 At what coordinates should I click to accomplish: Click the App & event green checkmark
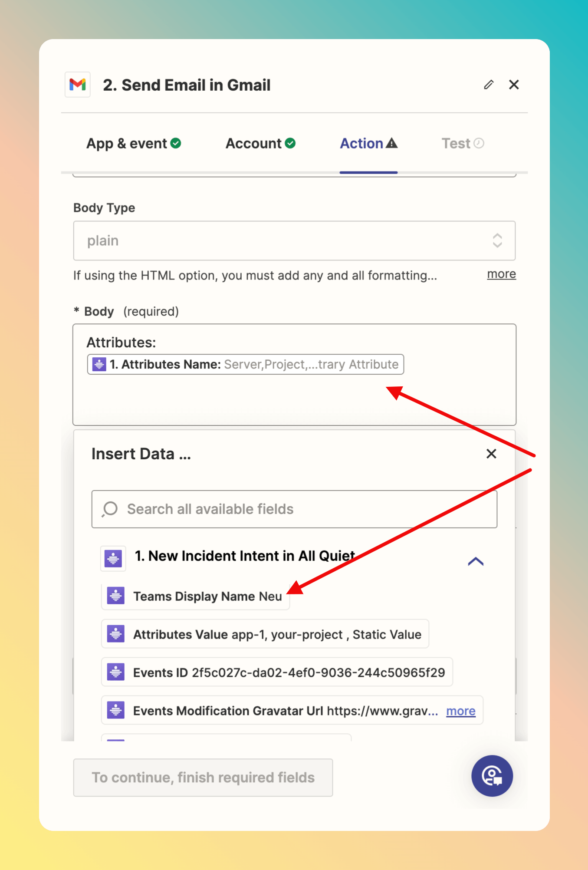(x=176, y=143)
